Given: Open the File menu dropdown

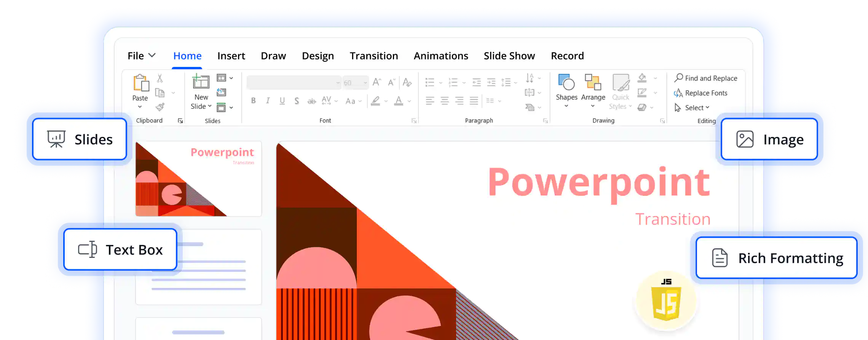Looking at the screenshot, I should coord(142,56).
